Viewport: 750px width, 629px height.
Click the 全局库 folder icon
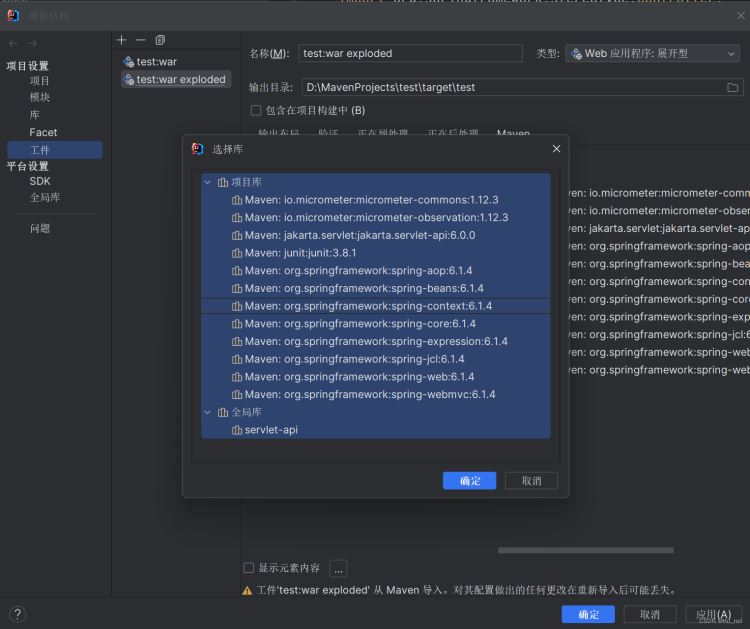click(x=223, y=412)
